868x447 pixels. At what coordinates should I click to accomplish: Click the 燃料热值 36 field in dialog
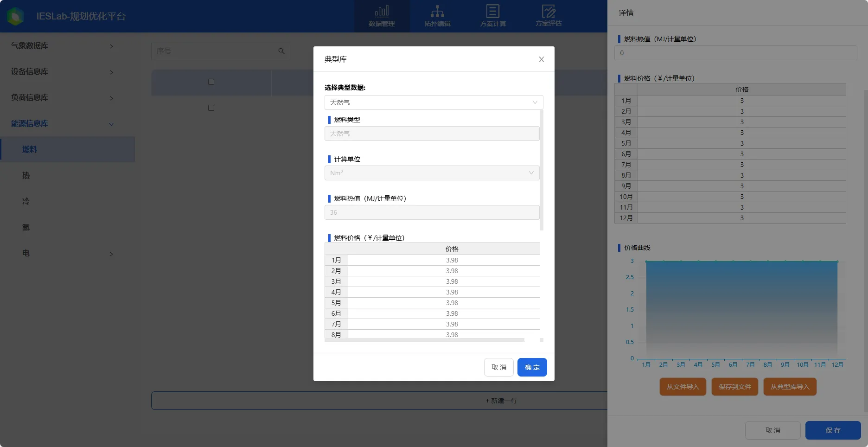pyautogui.click(x=432, y=212)
